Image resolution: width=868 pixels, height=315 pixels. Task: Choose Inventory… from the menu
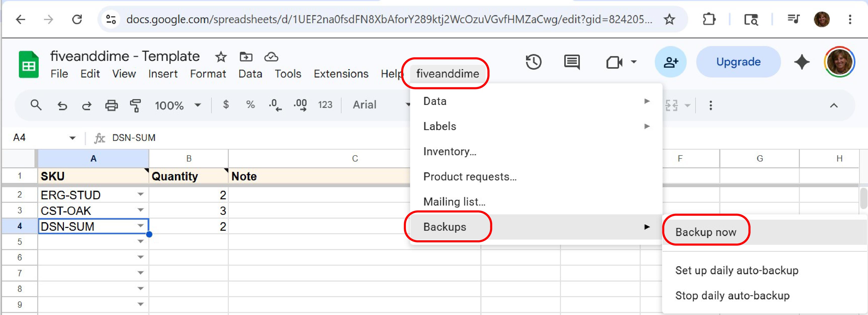point(536,151)
